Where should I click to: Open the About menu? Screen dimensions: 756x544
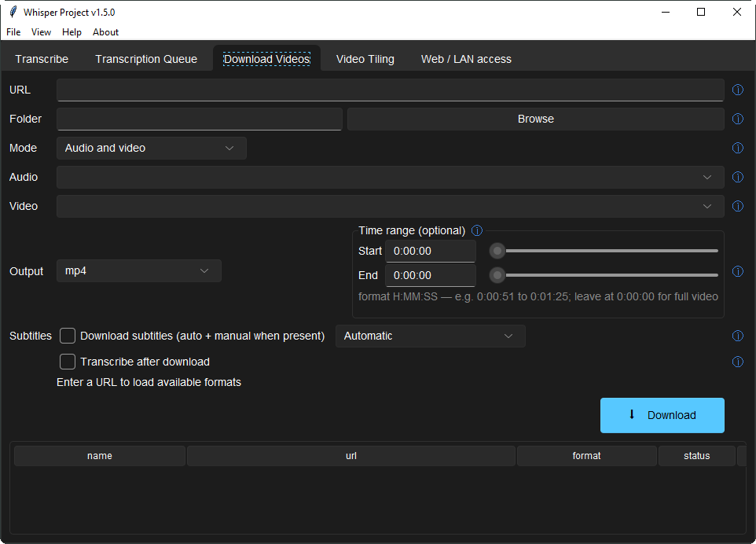click(105, 31)
